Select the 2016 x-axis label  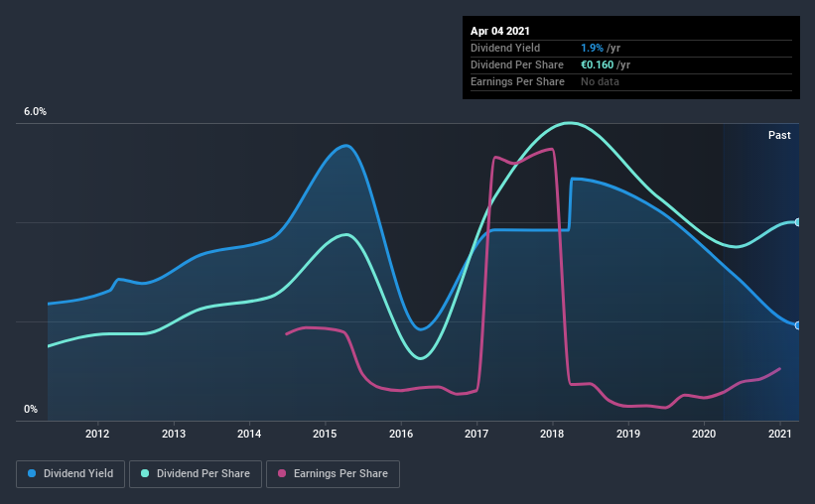(401, 434)
